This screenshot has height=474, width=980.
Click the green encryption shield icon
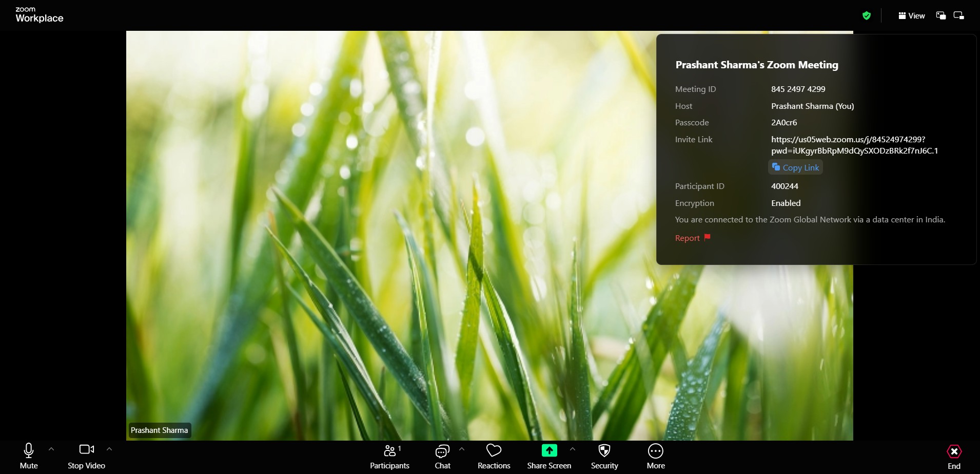point(867,15)
